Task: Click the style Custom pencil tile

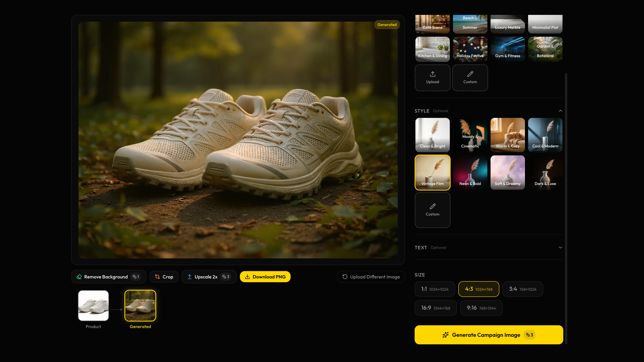Action: [x=433, y=210]
